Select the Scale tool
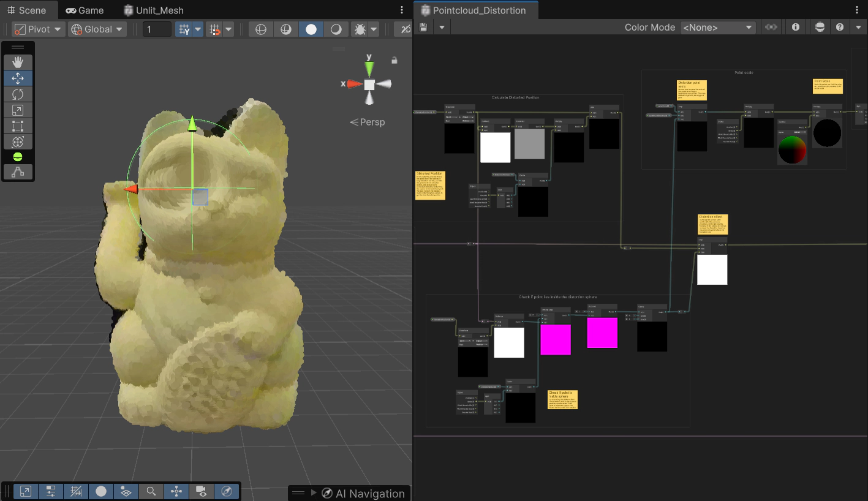Screen dimensions: 868x501 [x=18, y=110]
